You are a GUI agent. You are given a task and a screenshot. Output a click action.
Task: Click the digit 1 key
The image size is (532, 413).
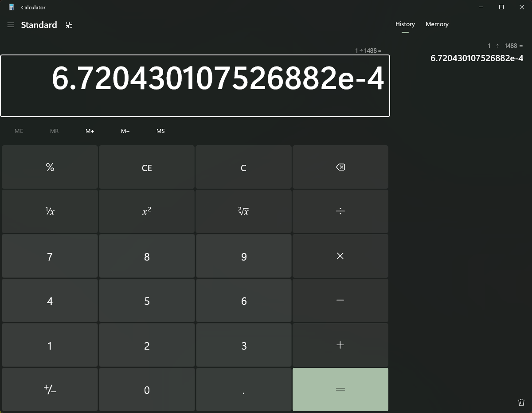(x=50, y=345)
